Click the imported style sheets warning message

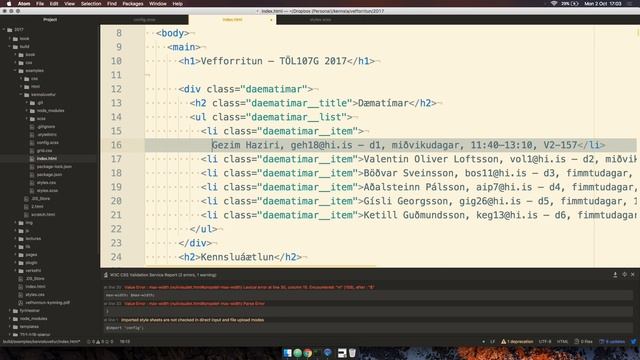pos(192,320)
